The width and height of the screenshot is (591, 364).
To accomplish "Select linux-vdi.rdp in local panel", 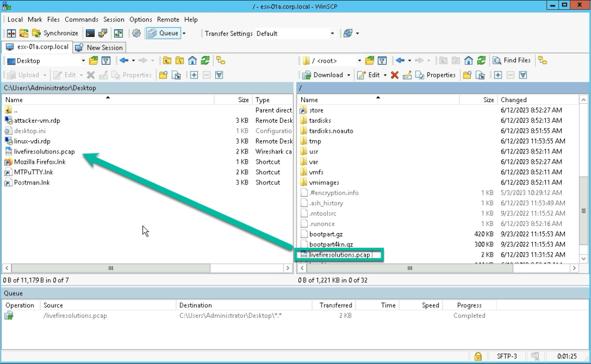I will pyautogui.click(x=32, y=141).
